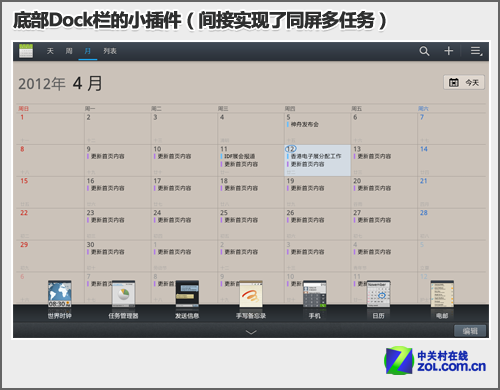
Task: Open the overflow menu icon
Action: point(476,51)
